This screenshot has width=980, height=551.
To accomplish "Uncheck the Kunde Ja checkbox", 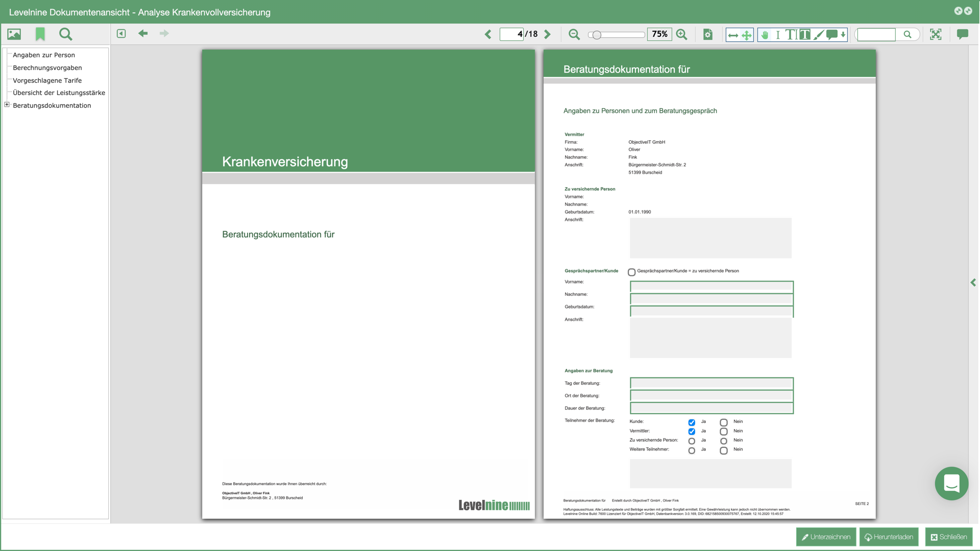I will click(x=692, y=422).
